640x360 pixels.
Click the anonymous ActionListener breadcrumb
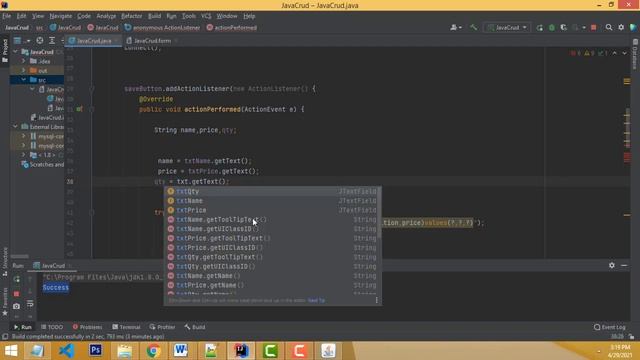[x=162, y=27]
